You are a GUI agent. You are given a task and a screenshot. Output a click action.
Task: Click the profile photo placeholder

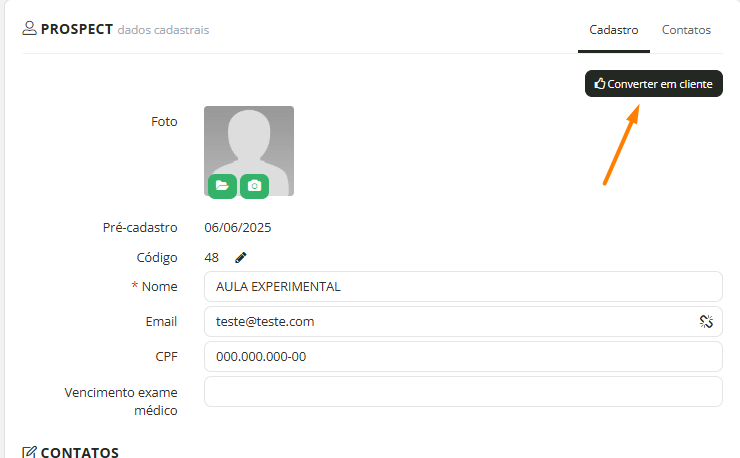249,151
